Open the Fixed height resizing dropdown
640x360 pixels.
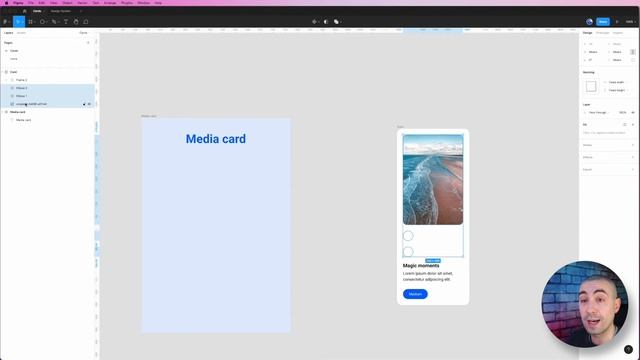617,90
